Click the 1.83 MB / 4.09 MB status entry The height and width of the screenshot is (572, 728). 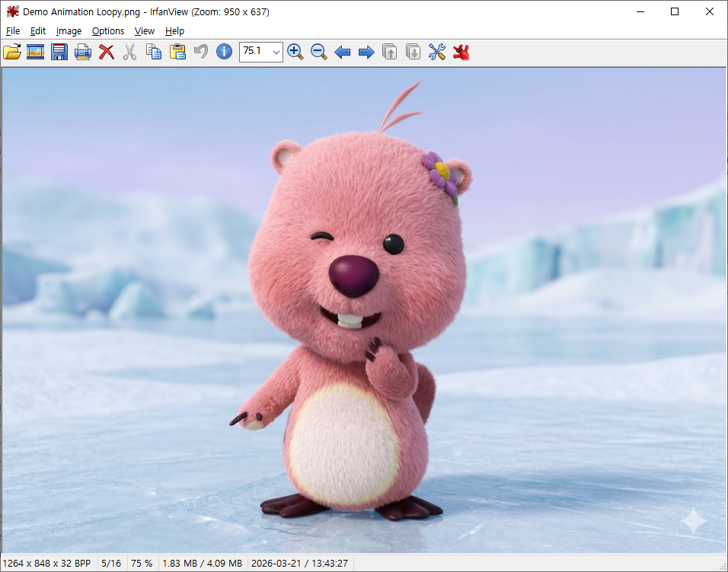click(x=202, y=563)
